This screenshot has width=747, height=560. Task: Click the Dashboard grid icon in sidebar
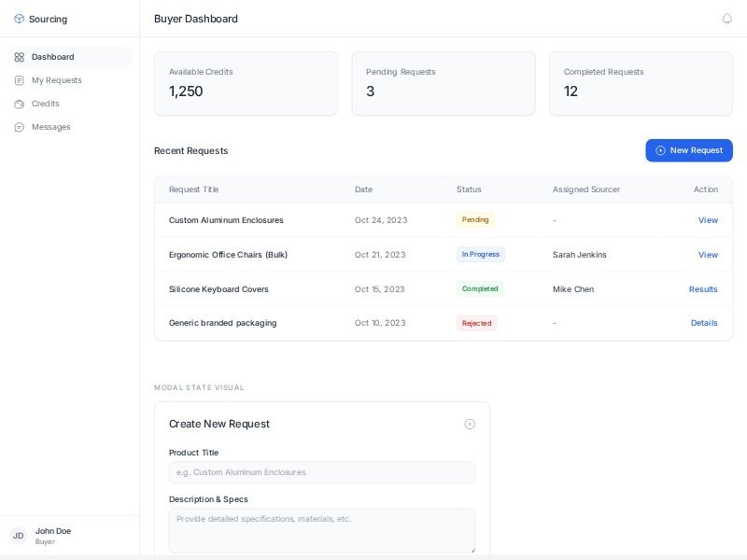pyautogui.click(x=19, y=57)
